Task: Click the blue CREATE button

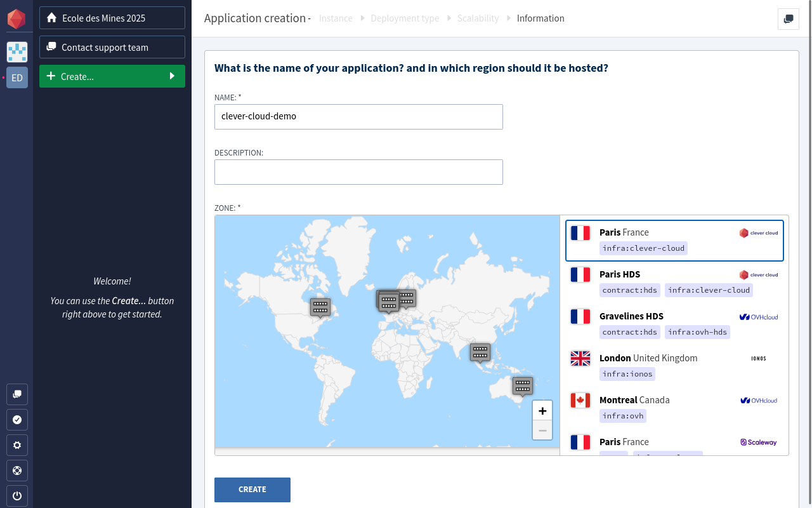Action: [252, 490]
